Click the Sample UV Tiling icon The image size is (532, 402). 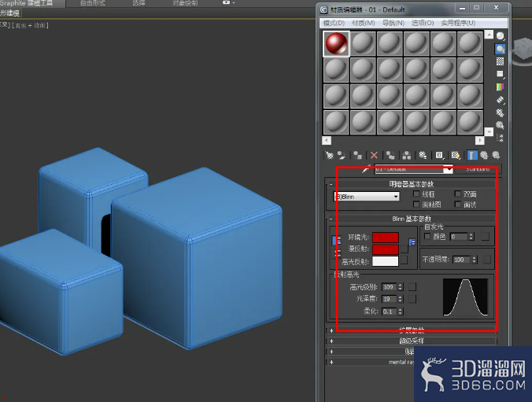[500, 74]
